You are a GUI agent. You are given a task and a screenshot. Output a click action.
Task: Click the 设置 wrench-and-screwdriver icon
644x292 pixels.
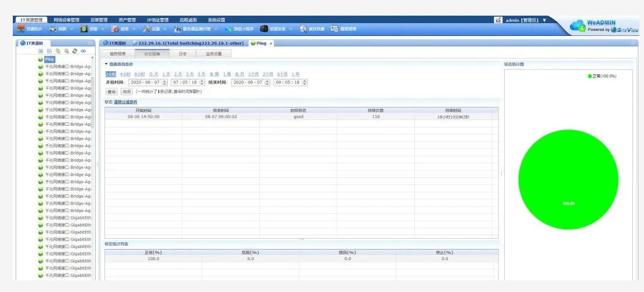pyautogui.click(x=147, y=29)
